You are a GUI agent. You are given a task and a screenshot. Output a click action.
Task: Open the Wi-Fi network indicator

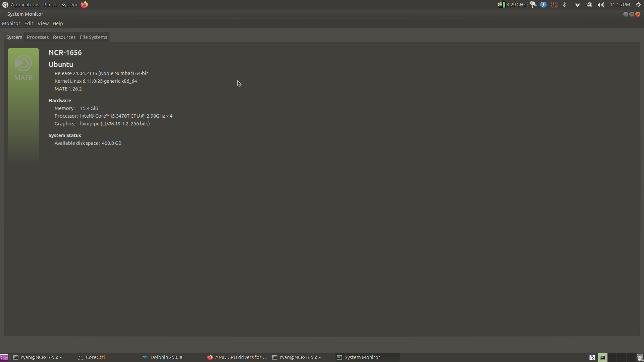point(577,5)
